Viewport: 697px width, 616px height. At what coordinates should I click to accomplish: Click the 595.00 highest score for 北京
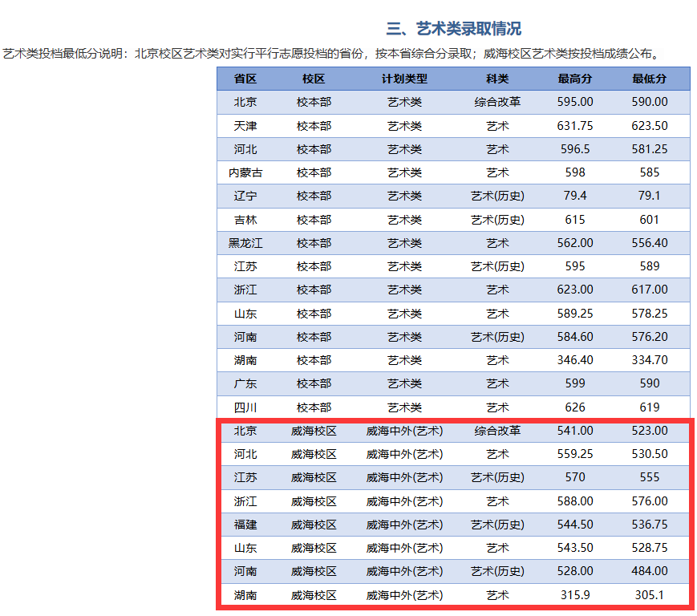(575, 102)
